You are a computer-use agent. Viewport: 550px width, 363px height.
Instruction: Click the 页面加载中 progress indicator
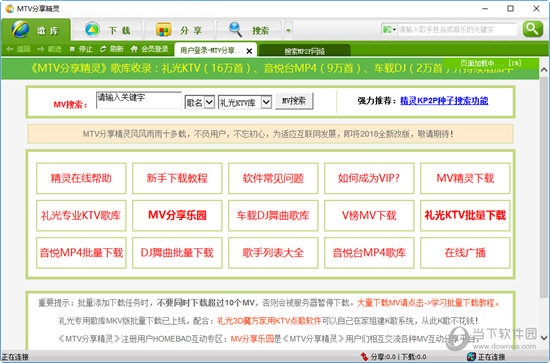pos(490,63)
